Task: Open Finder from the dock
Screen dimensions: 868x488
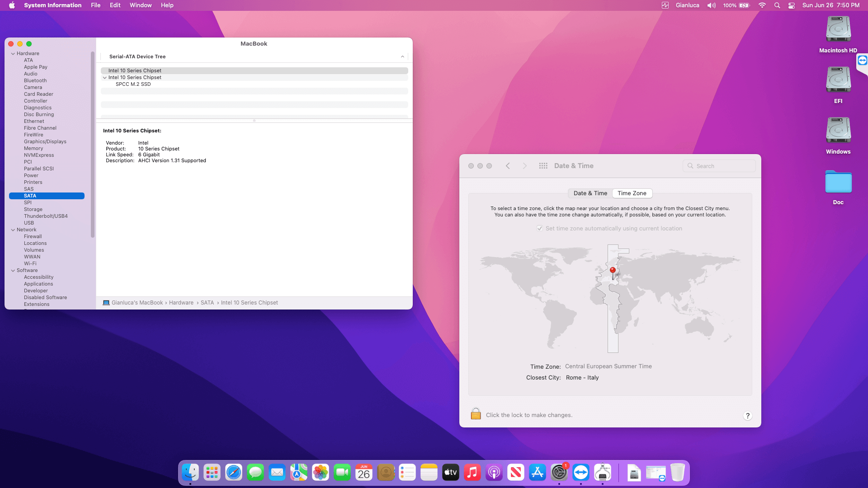Action: click(x=190, y=473)
